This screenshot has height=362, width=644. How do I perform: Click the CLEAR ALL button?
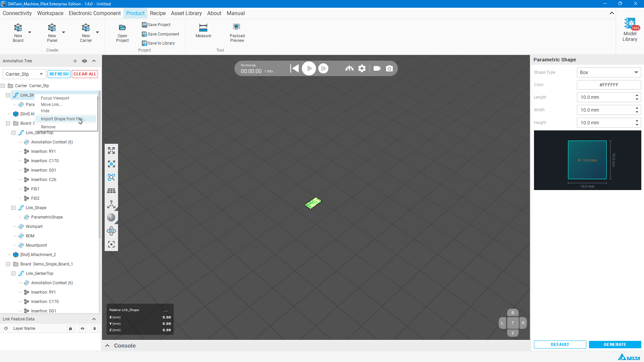click(x=85, y=74)
